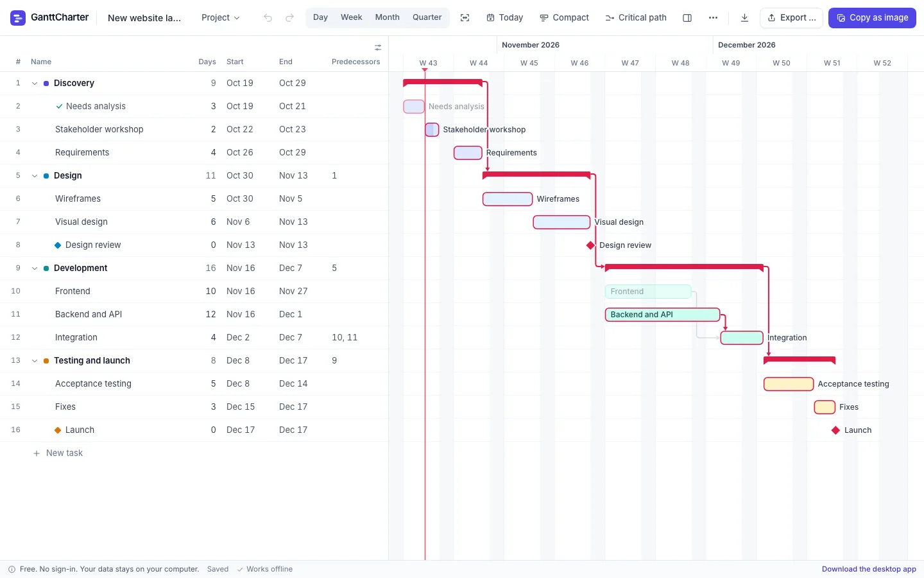The width and height of the screenshot is (924, 578).
Task: Open Download the desktop app link
Action: (869, 569)
